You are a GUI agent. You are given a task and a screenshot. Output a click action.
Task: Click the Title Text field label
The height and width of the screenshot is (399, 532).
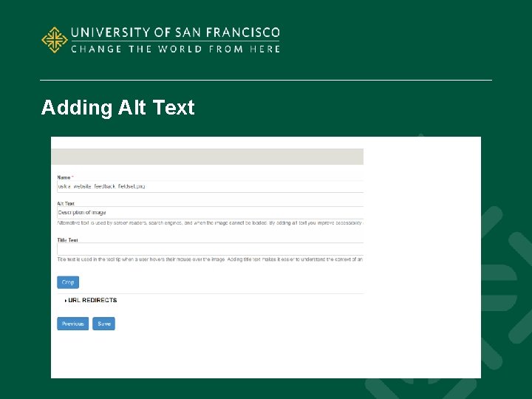coord(67,240)
